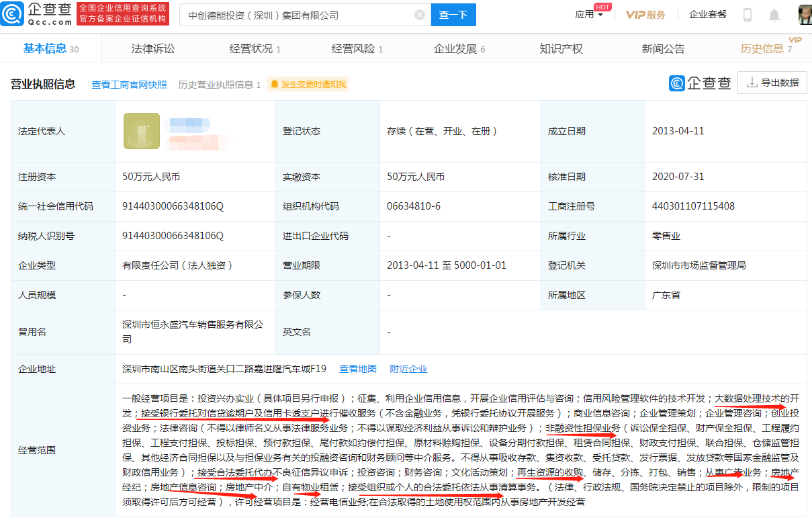Switch to the 新闻公告 tab
This screenshot has width=812, height=522.
click(x=664, y=48)
